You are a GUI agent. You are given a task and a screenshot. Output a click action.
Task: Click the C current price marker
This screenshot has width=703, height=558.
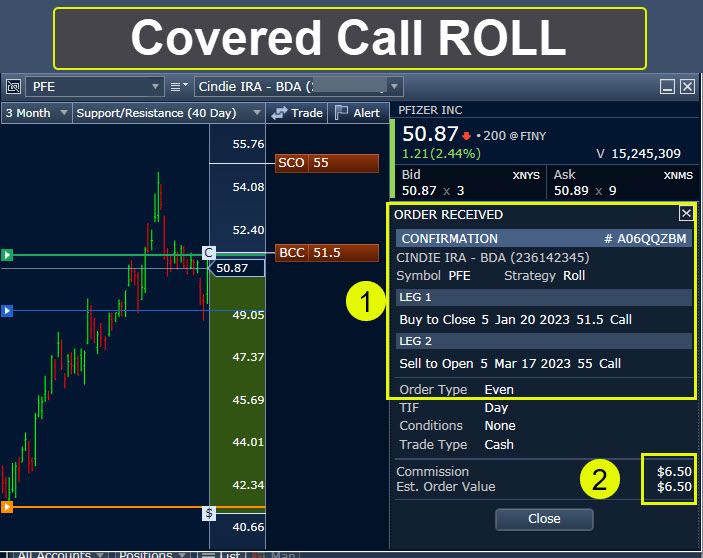coord(209,253)
